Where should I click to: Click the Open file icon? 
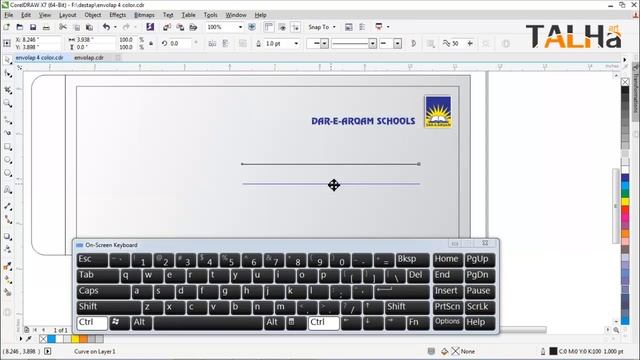point(20,27)
